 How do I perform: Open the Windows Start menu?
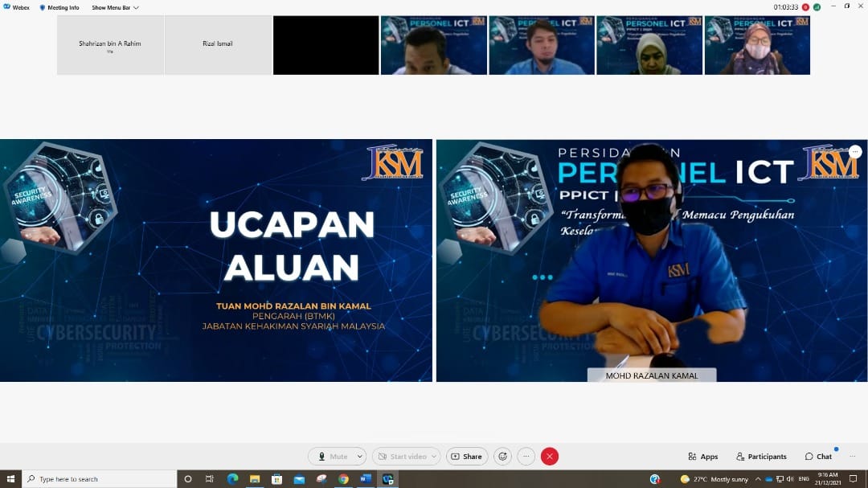point(10,478)
